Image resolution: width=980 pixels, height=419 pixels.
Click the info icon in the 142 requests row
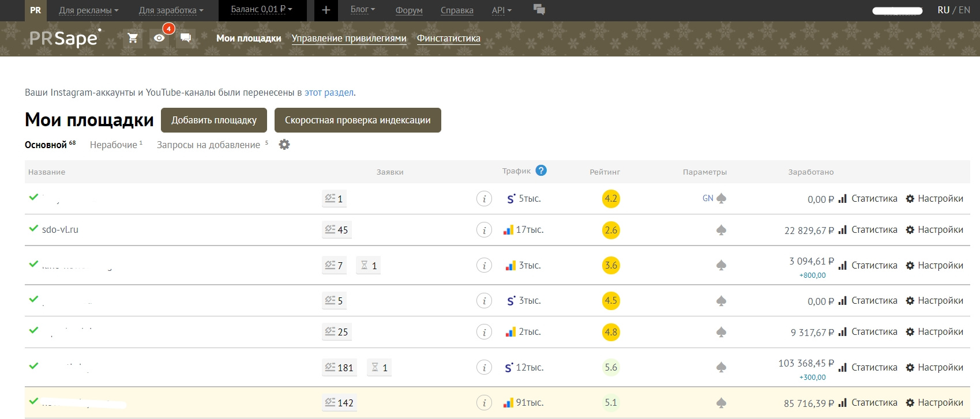tap(484, 403)
